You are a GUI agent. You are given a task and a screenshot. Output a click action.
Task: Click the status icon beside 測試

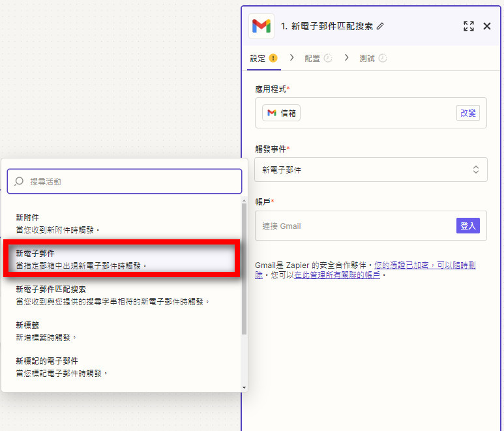point(383,58)
